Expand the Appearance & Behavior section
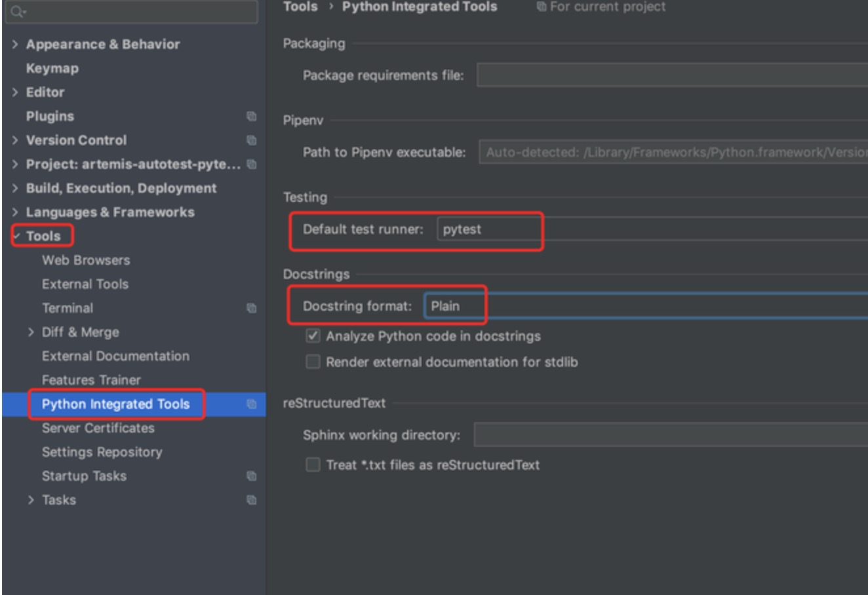The height and width of the screenshot is (595, 868). [x=16, y=45]
